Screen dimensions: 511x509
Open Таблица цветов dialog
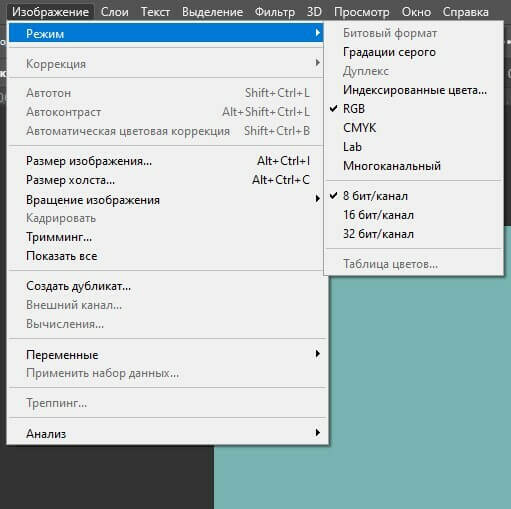point(413,264)
